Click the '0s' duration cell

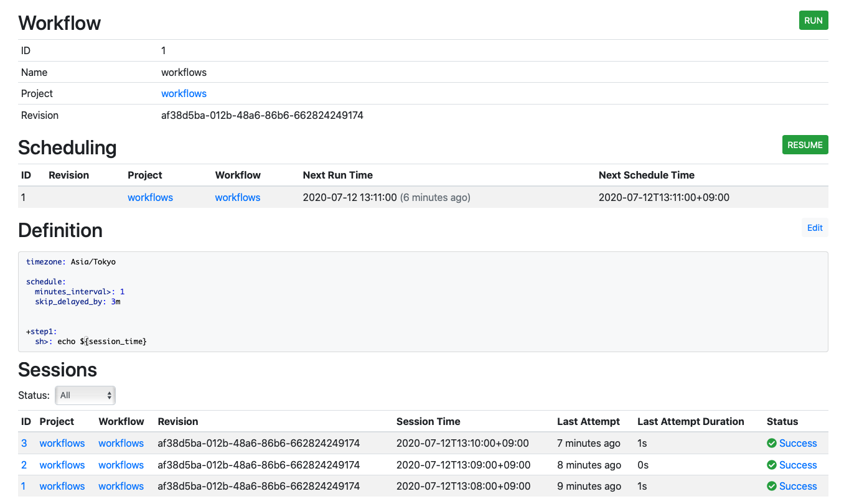point(643,465)
